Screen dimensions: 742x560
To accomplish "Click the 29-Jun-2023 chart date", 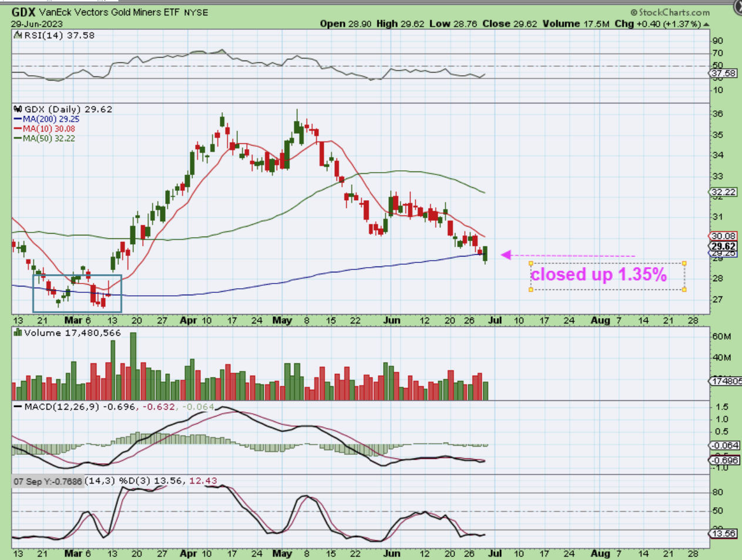I will 36,24.
